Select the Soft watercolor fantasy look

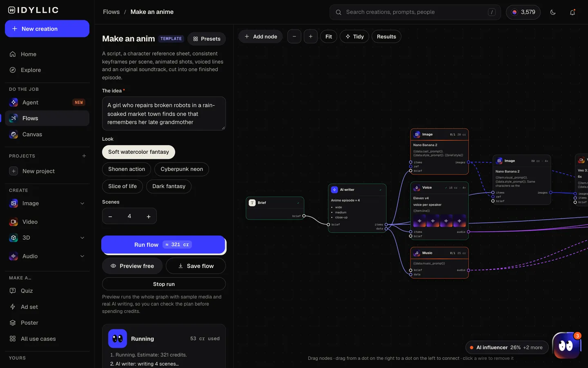(138, 152)
